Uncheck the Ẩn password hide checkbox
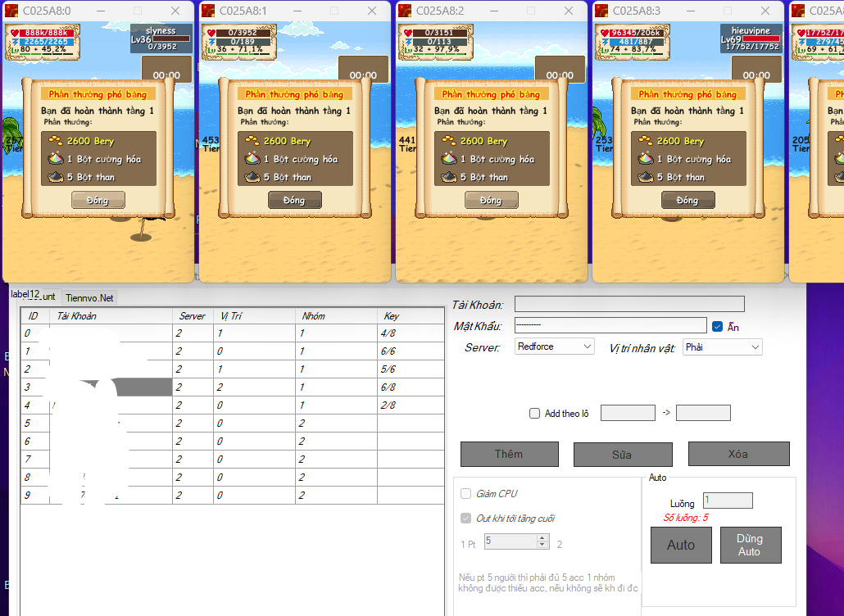The height and width of the screenshot is (616, 844). coord(718,326)
